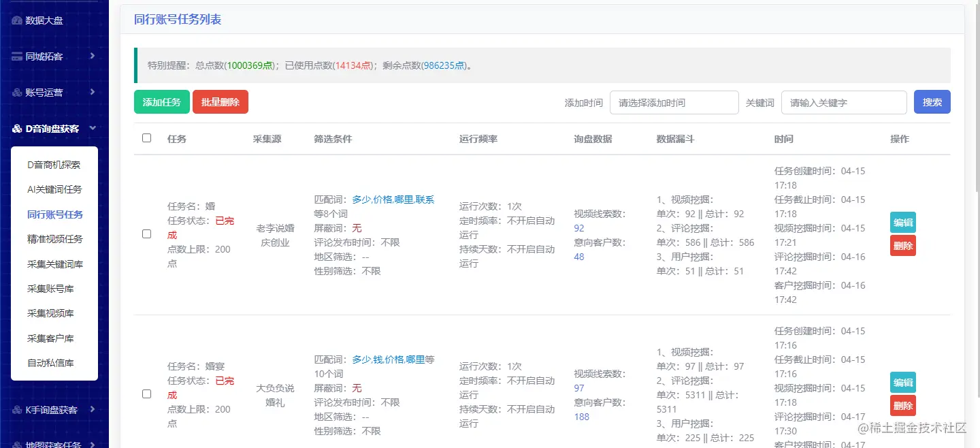Image resolution: width=980 pixels, height=448 pixels.
Task: Click the 采集源 column header
Action: click(x=267, y=139)
